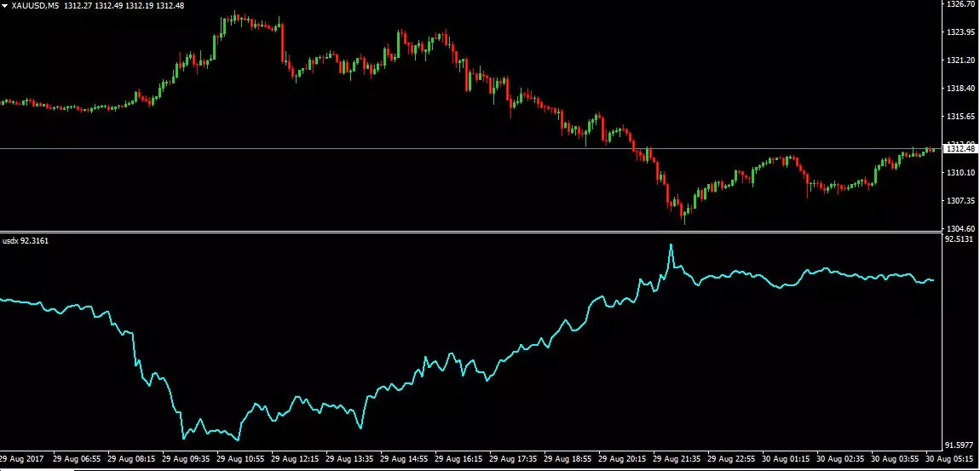Click the 91.5977 usdx scale value
This screenshot has height=471, width=980.
[x=960, y=445]
